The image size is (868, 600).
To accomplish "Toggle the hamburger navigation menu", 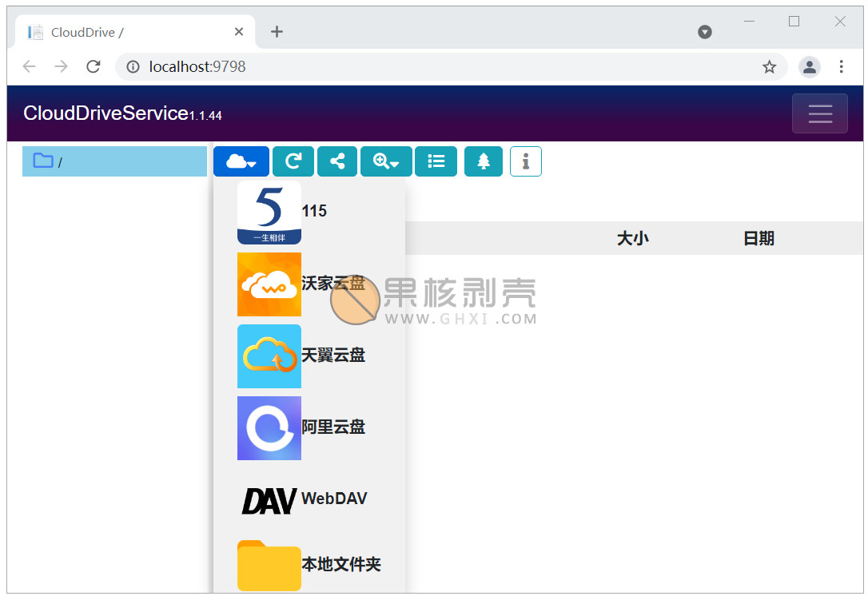I will point(819,113).
